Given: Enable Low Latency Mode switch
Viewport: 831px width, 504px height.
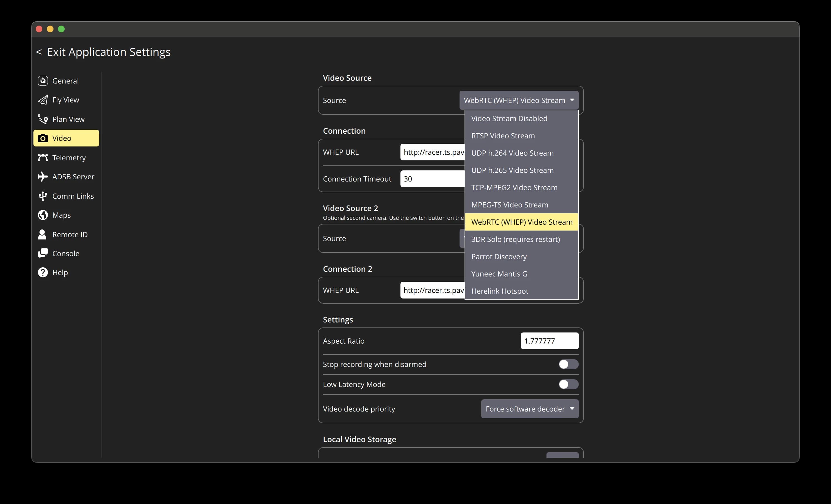Looking at the screenshot, I should [x=568, y=384].
